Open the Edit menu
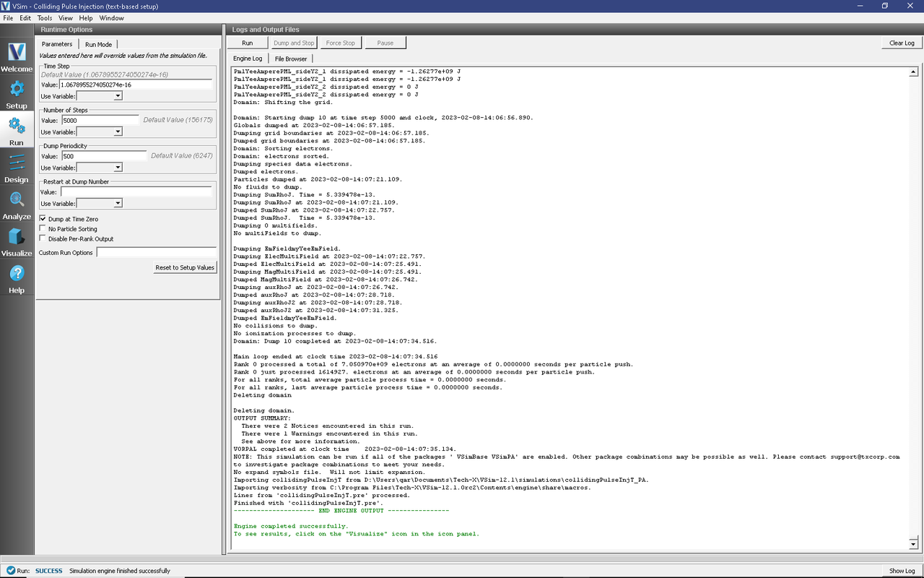 25,17
